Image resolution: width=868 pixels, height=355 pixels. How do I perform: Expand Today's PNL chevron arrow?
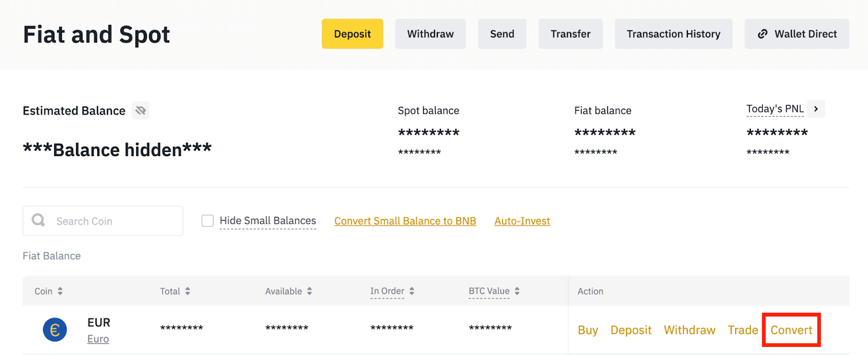click(x=816, y=109)
